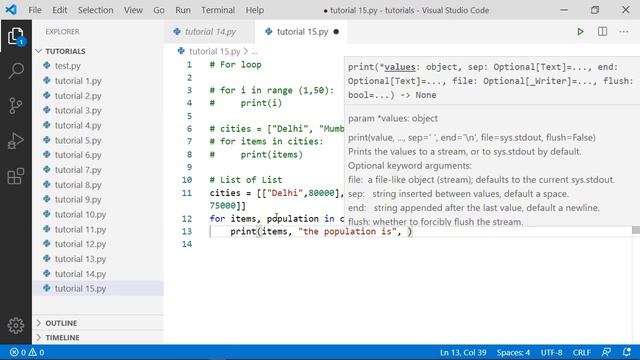640x360 pixels.
Task: Change indentation via Spaces: 4
Action: (x=513, y=352)
